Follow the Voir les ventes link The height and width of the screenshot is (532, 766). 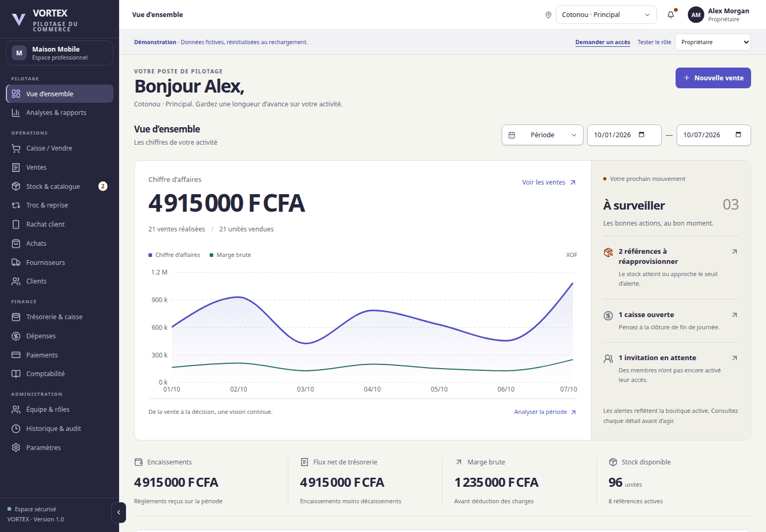coord(549,182)
